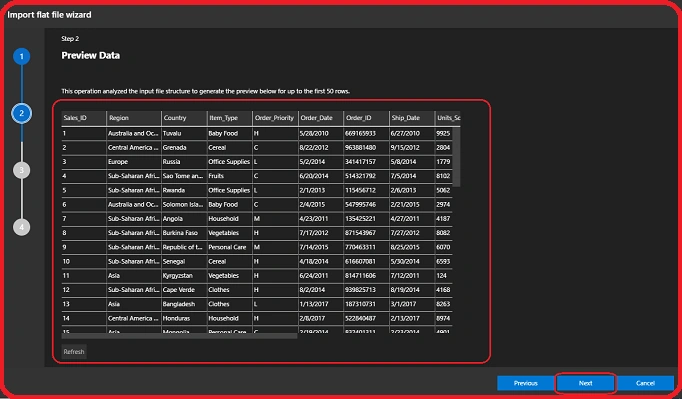
Task: Click the Rwanda country cell
Action: click(184, 190)
